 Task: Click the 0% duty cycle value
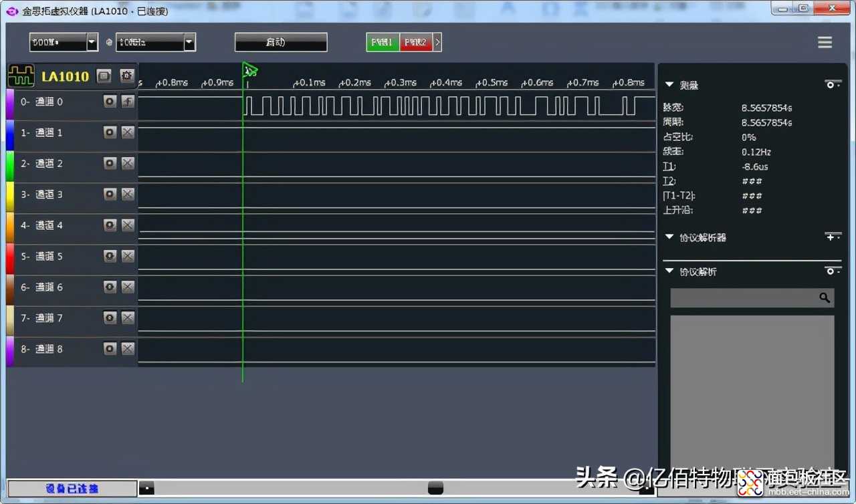click(748, 137)
